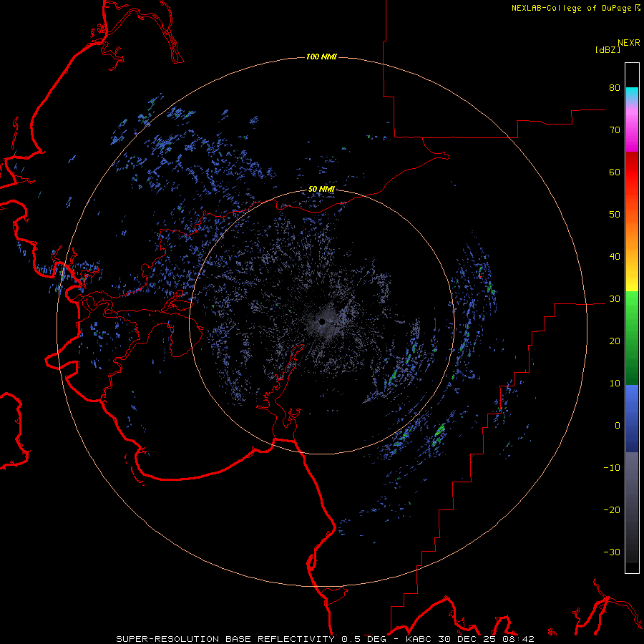Click the 70 dBZ scale value

[x=615, y=130]
